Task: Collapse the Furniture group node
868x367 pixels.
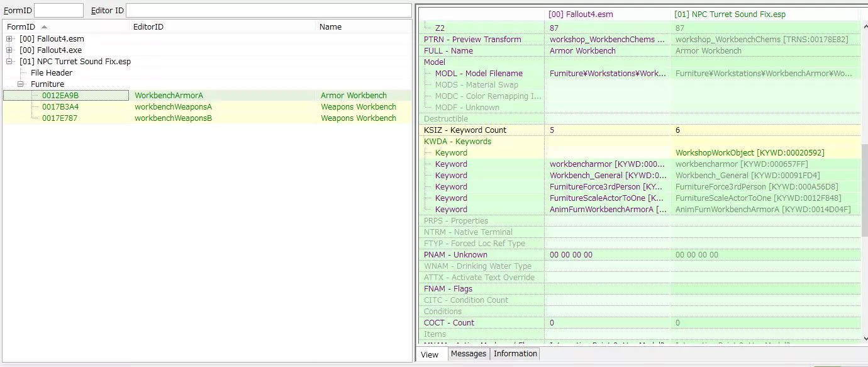Action: click(21, 84)
